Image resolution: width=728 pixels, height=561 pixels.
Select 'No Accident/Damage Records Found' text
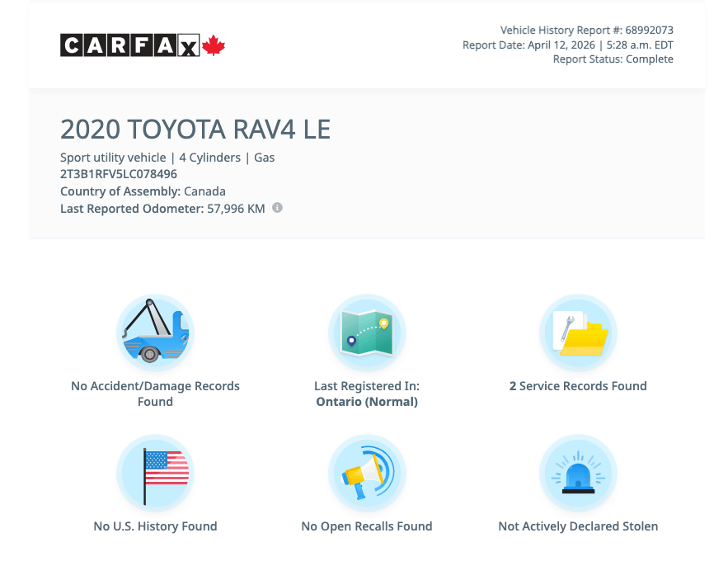tap(155, 394)
